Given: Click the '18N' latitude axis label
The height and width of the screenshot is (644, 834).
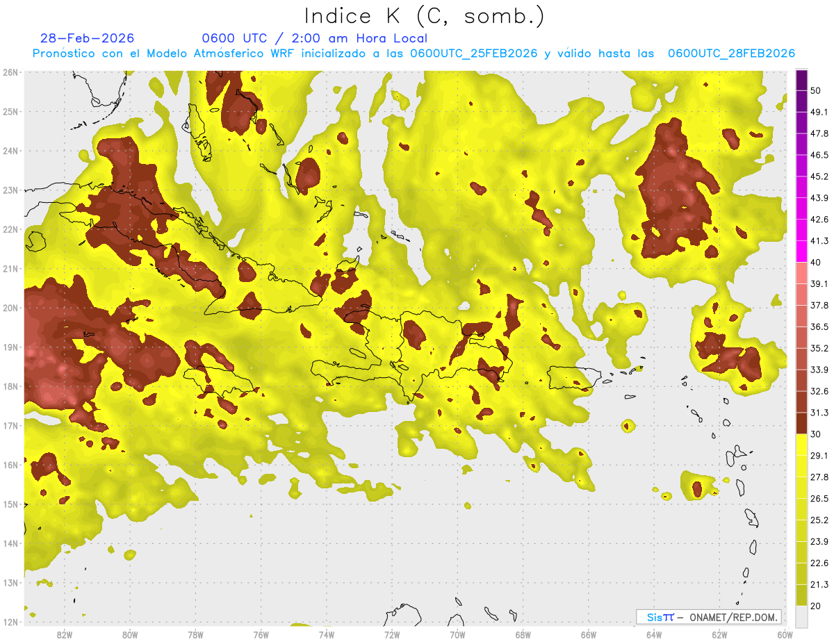Looking at the screenshot, I should point(10,386).
